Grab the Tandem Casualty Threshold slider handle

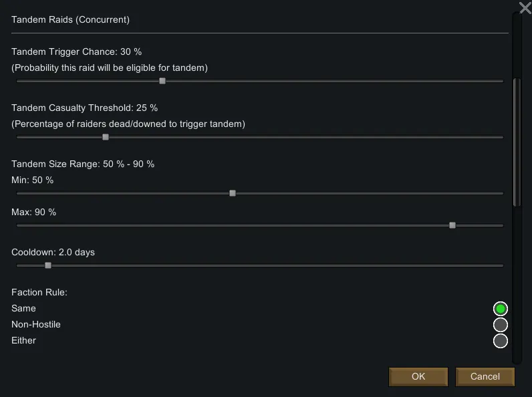106,137
